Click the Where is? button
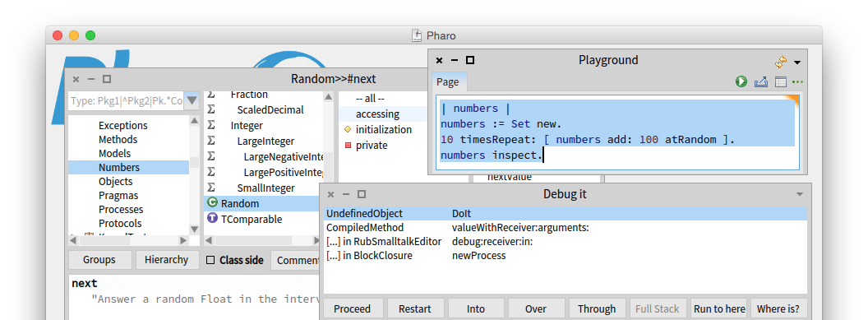This screenshot has width=868, height=320. coord(778,309)
